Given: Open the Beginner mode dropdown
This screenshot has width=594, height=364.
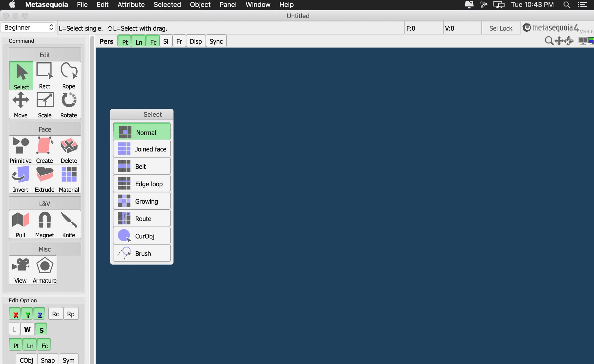Looking at the screenshot, I should pyautogui.click(x=28, y=27).
